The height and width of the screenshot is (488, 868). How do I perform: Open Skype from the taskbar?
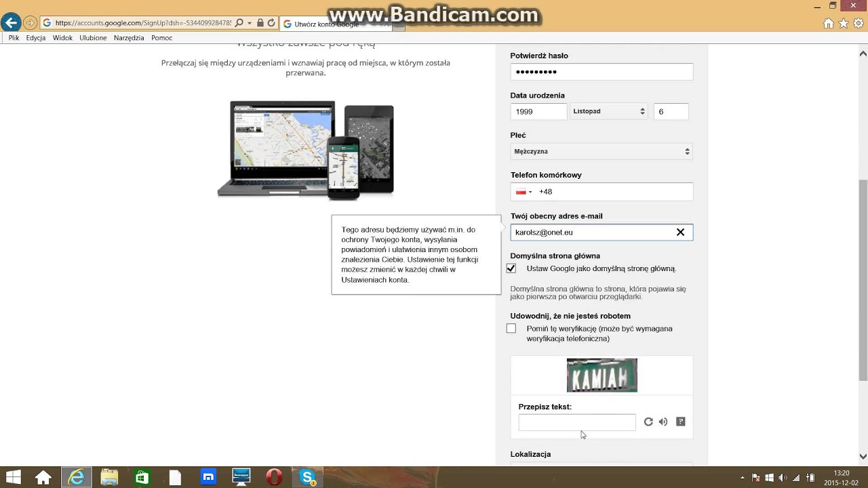tap(307, 477)
